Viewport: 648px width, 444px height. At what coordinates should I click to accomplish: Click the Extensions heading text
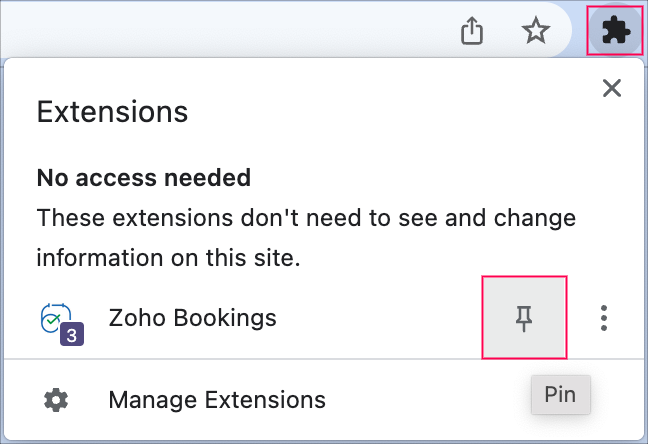(x=112, y=111)
